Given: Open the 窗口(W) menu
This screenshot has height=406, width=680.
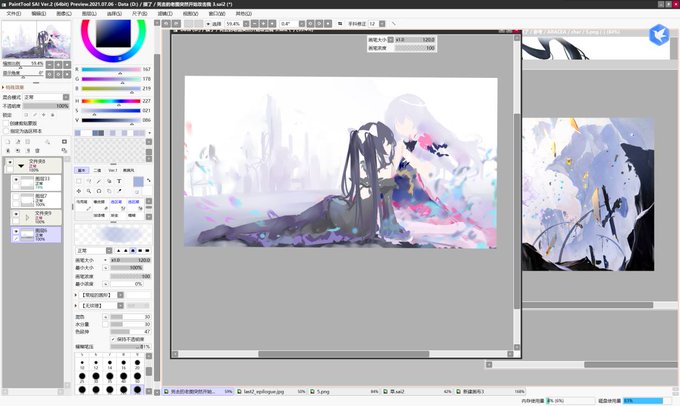Looking at the screenshot, I should pyautogui.click(x=217, y=13).
